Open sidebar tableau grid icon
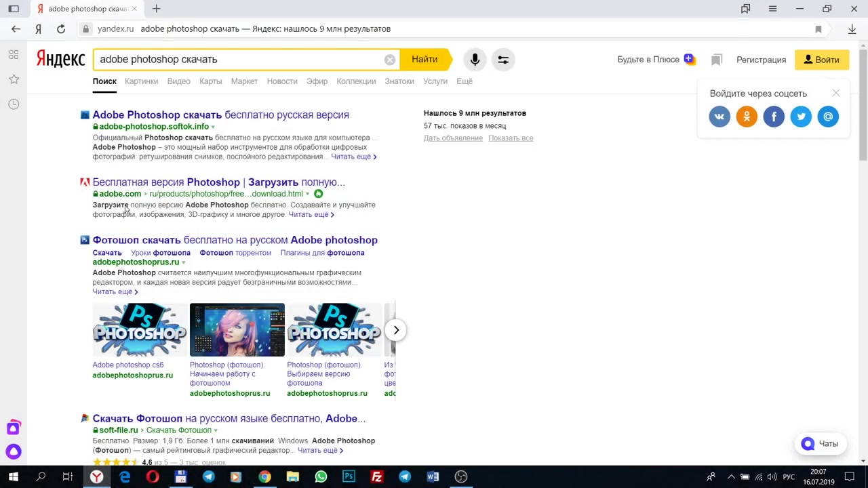The height and width of the screenshot is (488, 868). [x=14, y=54]
